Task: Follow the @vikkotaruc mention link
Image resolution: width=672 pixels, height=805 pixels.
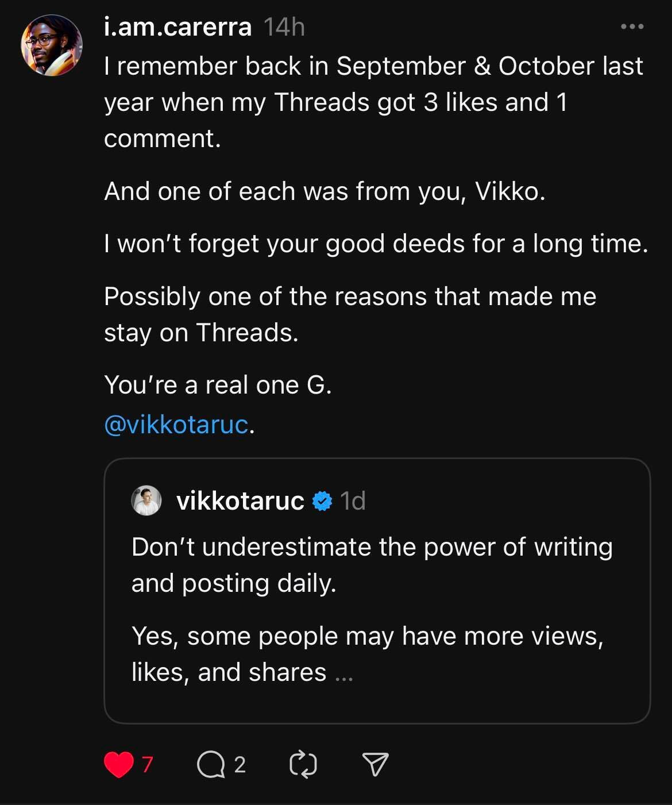Action: point(176,425)
